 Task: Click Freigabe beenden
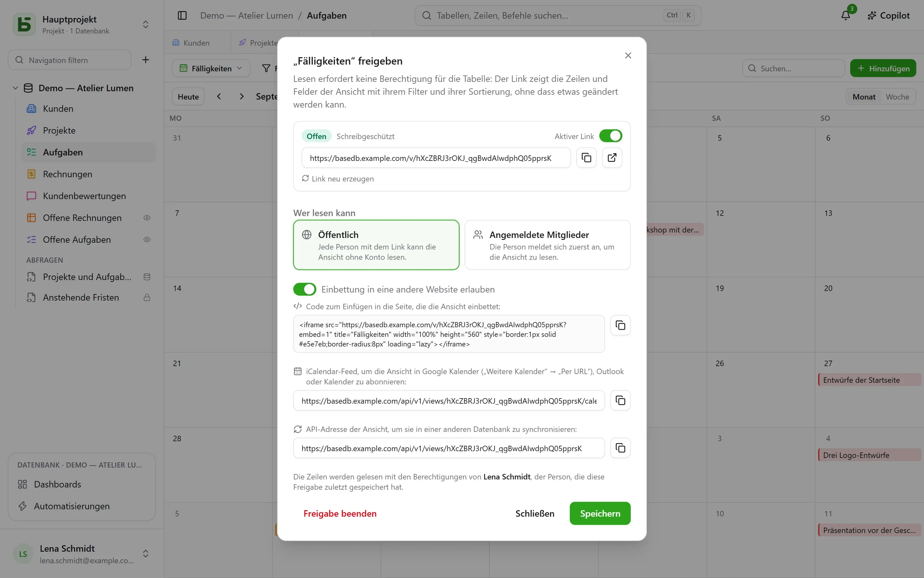340,513
